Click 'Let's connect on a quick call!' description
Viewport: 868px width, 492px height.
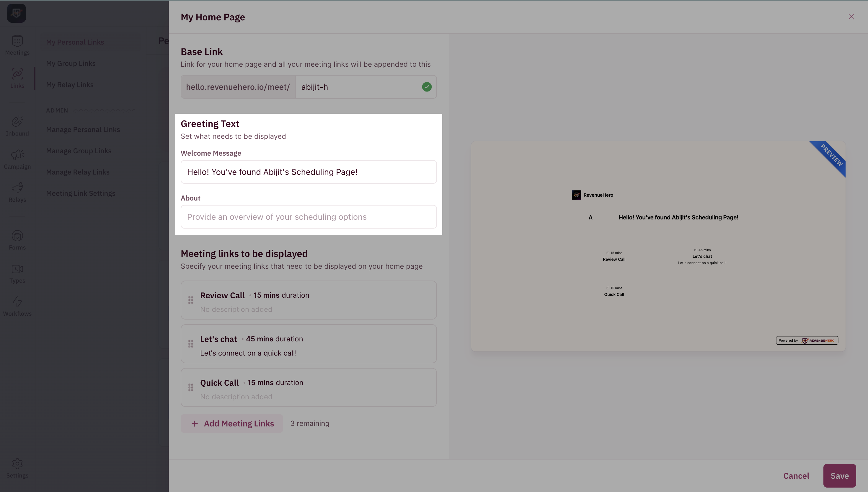(248, 353)
